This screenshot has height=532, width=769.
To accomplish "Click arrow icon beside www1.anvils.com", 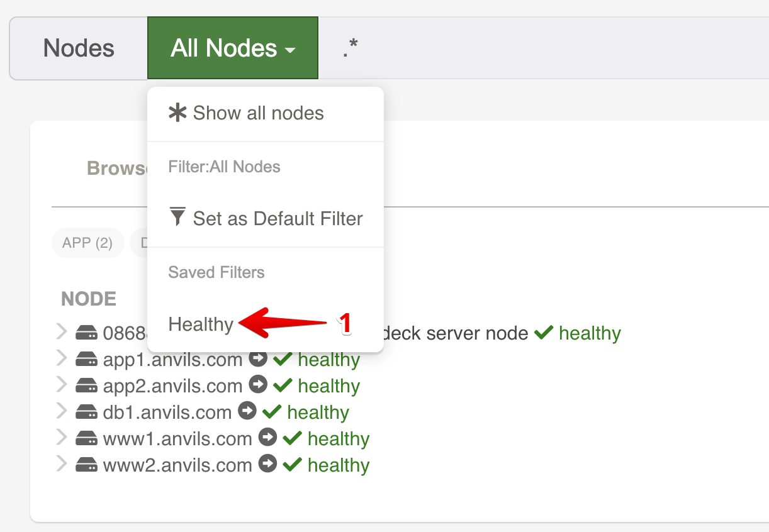I will click(268, 438).
